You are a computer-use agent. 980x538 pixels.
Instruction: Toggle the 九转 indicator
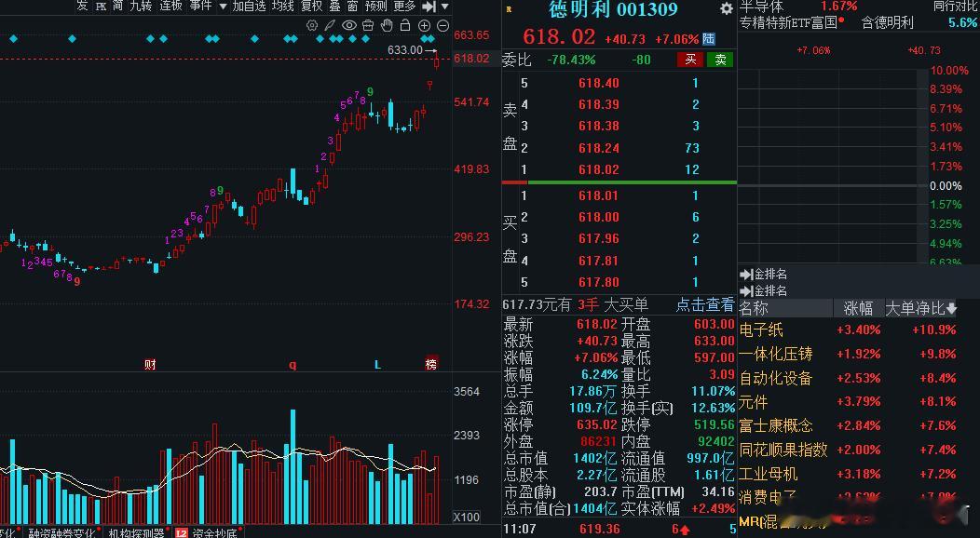(141, 6)
